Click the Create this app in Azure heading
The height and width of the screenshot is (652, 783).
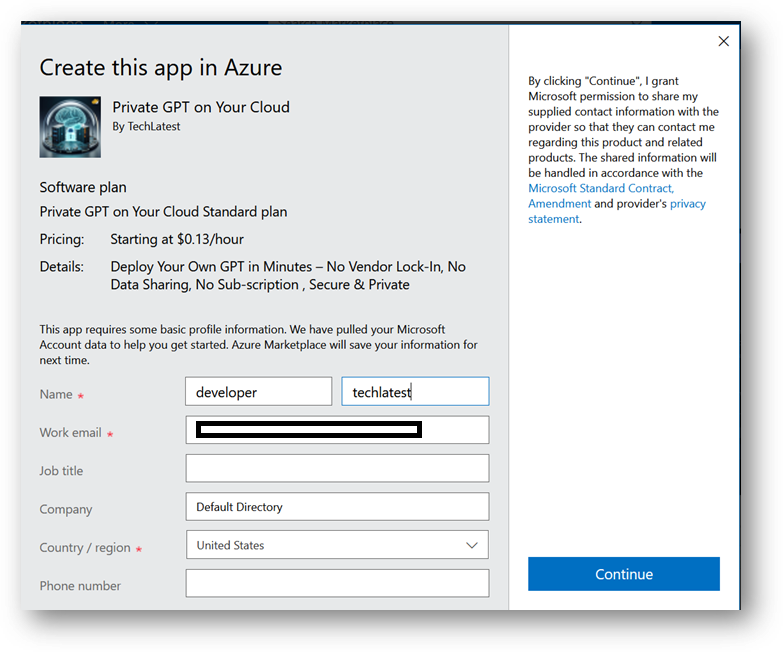(161, 68)
